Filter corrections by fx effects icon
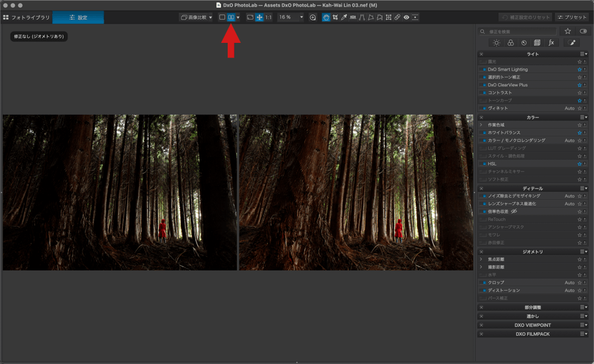 (551, 43)
